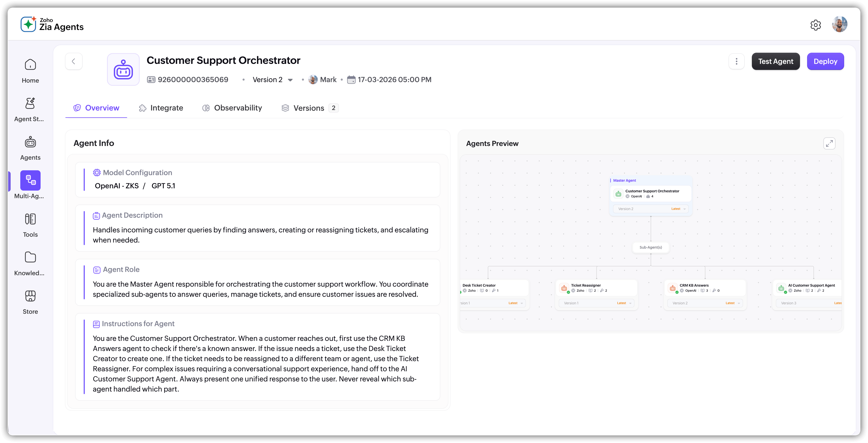Image resolution: width=868 pixels, height=443 pixels.
Task: Open user profile avatar
Action: pyautogui.click(x=839, y=25)
